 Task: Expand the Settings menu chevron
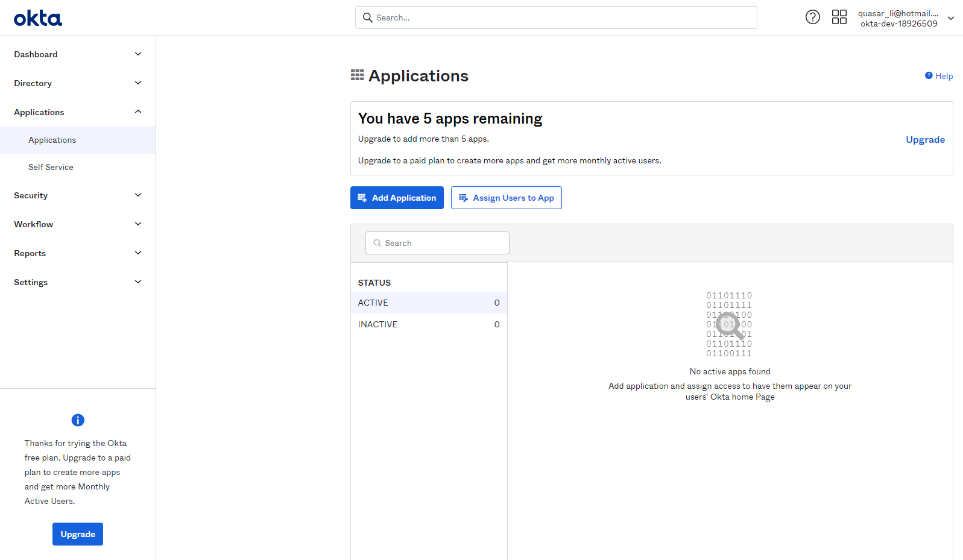138,282
